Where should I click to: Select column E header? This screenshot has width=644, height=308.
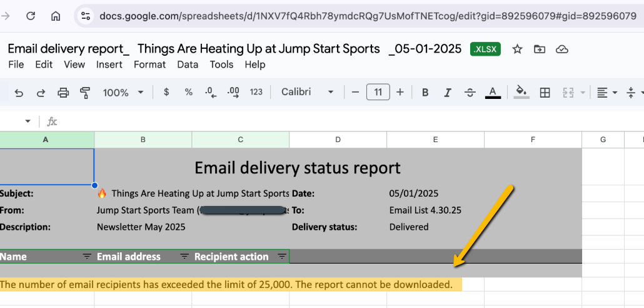click(x=435, y=140)
